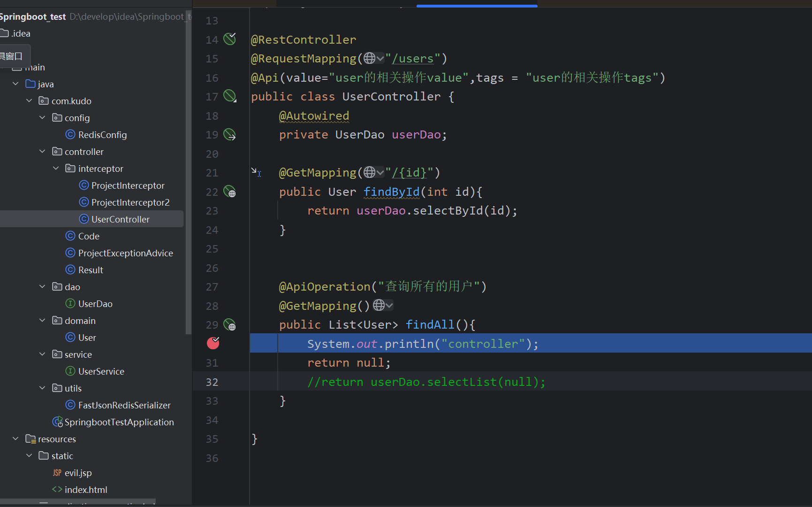Click the UserDao interface icon
The height and width of the screenshot is (507, 812).
pyautogui.click(x=70, y=304)
